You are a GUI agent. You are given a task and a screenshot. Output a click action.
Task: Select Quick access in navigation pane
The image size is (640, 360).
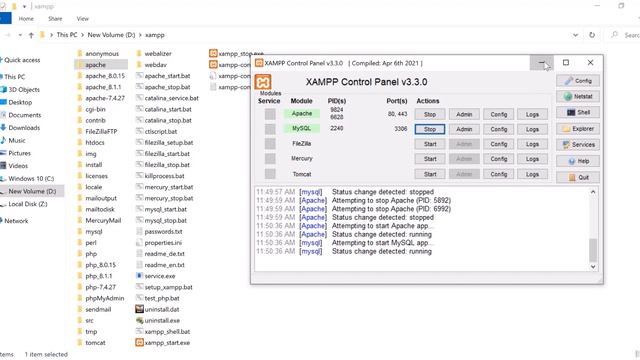point(20,60)
